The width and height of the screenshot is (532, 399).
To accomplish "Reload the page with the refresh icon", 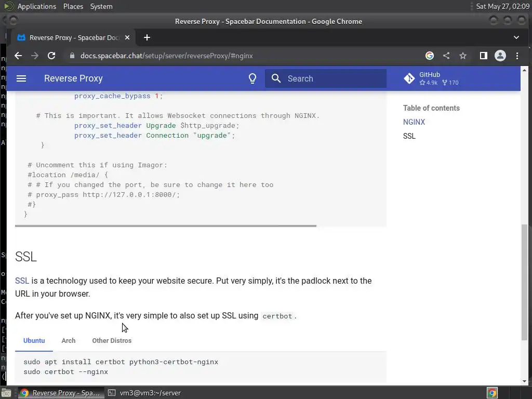I will point(51,56).
